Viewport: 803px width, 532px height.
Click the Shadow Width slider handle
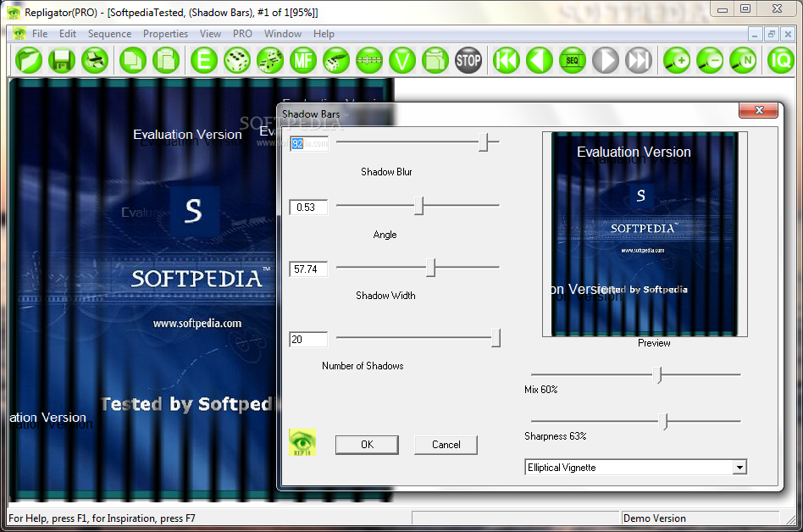(430, 268)
